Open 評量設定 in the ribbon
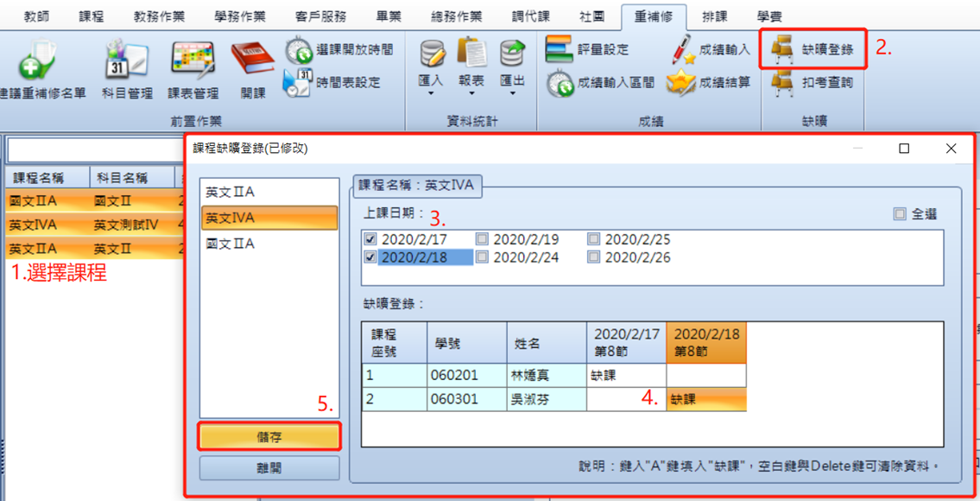The image size is (980, 501). tap(587, 49)
